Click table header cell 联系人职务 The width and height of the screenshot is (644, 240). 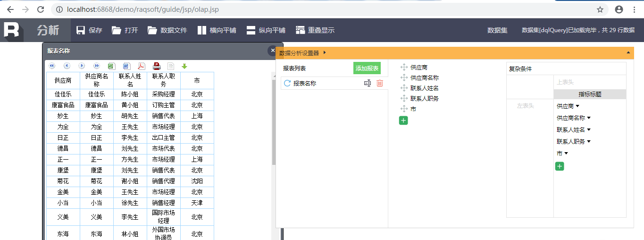pos(164,80)
